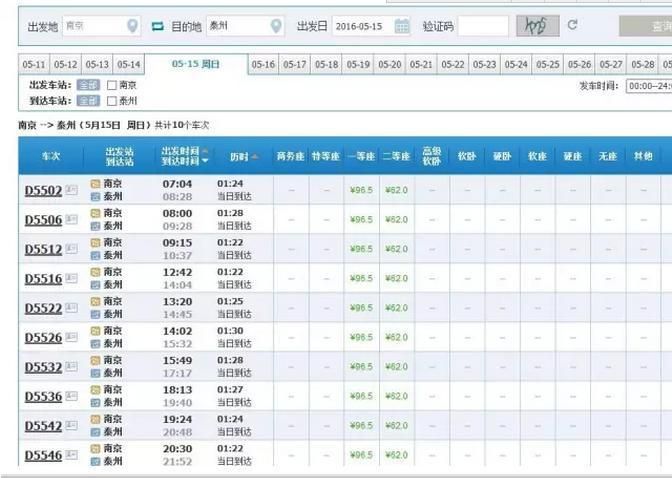This screenshot has height=478, width=672.
Task: Switch to the 05-14 date tab
Action: [x=129, y=65]
